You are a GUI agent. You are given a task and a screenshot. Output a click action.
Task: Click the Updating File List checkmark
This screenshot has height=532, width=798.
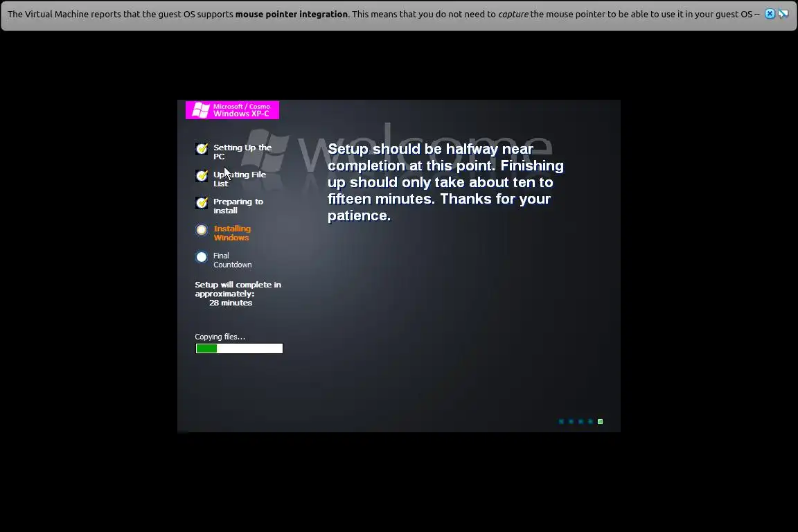pyautogui.click(x=202, y=176)
